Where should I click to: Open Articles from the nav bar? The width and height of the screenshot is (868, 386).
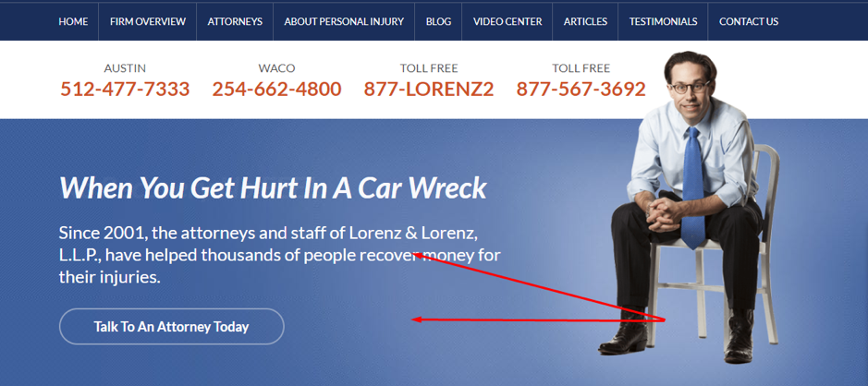pos(585,21)
